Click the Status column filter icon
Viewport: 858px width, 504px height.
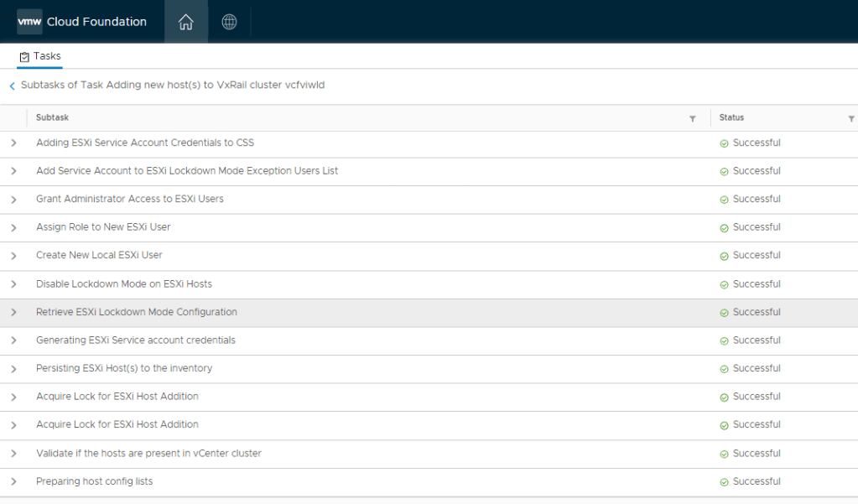(x=851, y=119)
